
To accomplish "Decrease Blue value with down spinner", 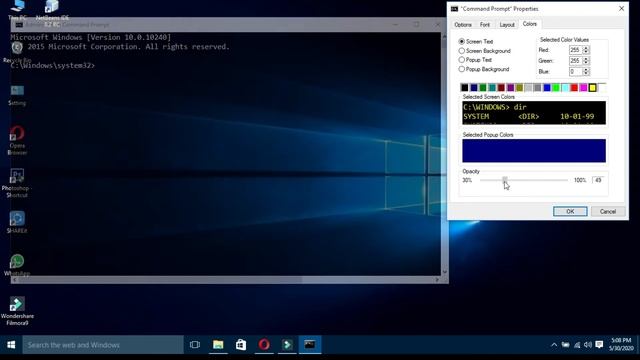I will [x=586, y=73].
